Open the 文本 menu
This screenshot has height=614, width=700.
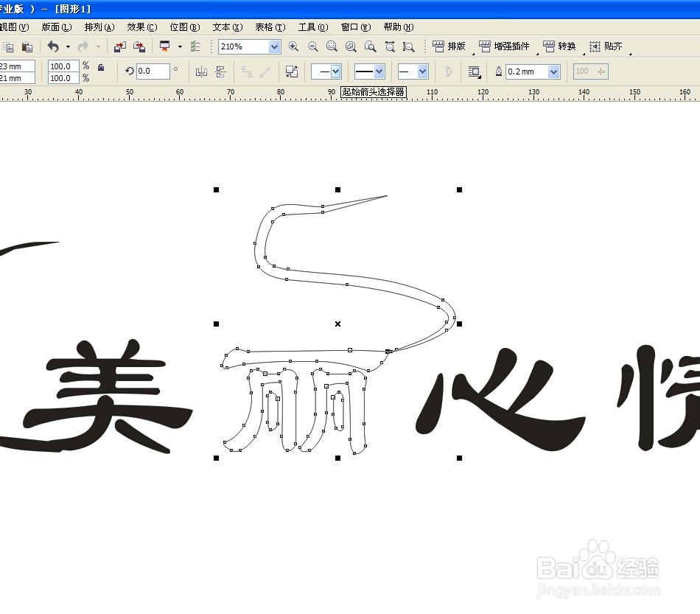227,27
